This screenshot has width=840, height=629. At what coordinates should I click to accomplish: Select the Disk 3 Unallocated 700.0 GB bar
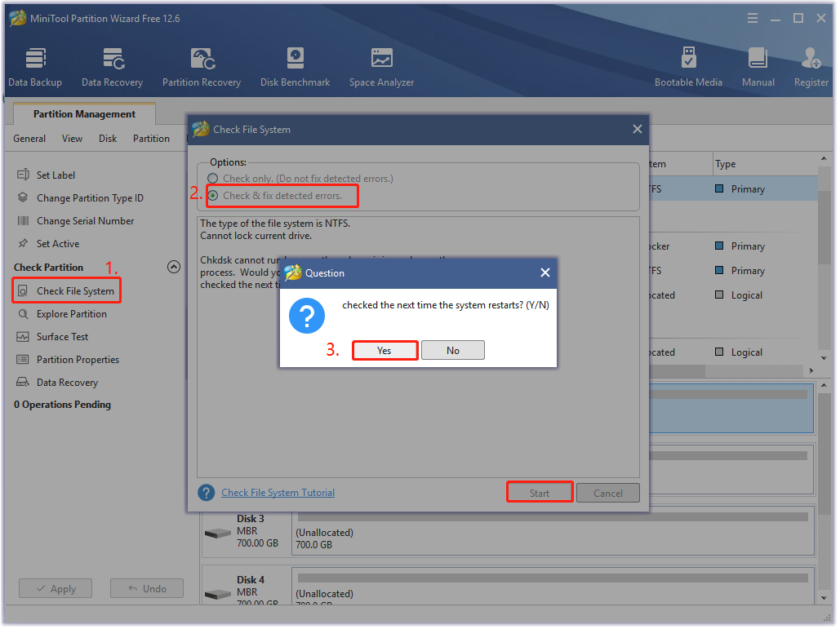(x=553, y=533)
